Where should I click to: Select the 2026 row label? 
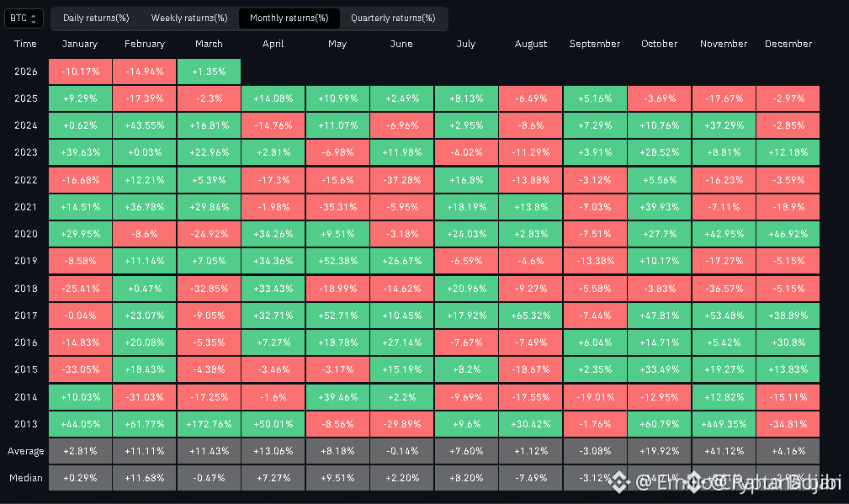(26, 72)
